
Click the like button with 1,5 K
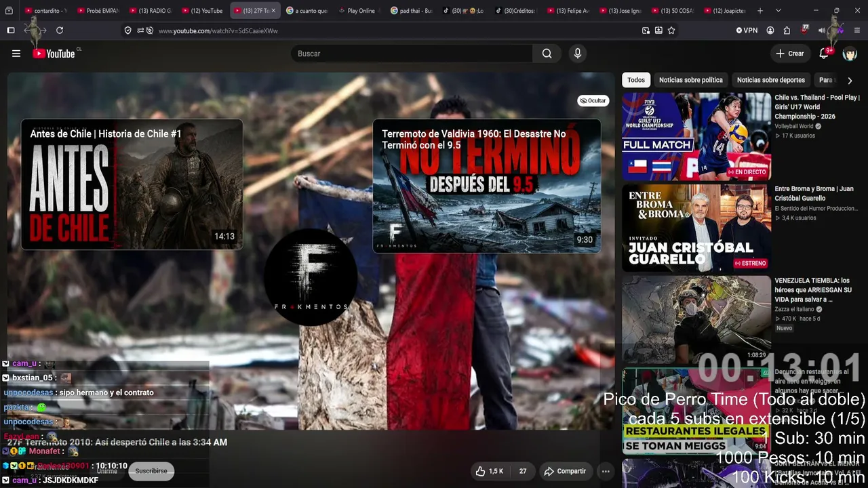[488, 471]
